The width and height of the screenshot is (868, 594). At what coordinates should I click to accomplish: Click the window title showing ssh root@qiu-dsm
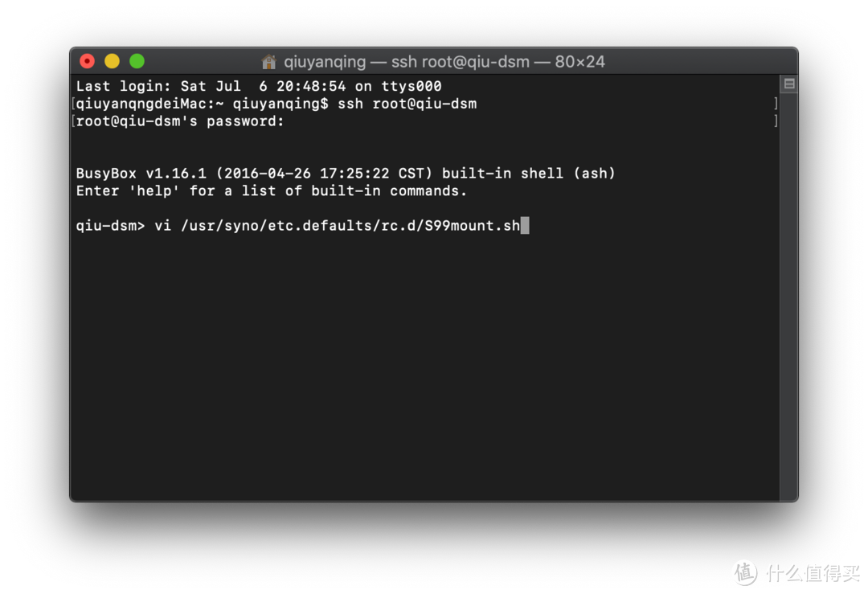pyautogui.click(x=444, y=62)
